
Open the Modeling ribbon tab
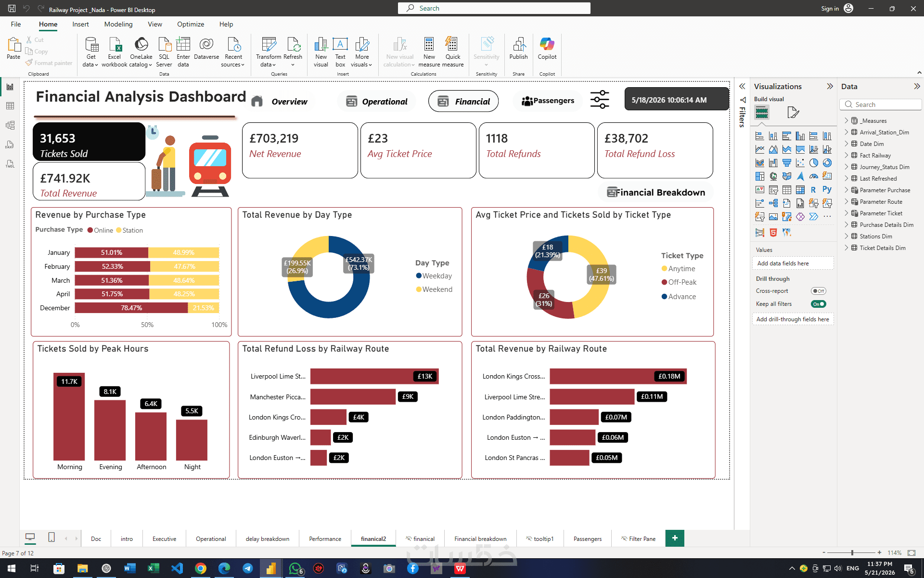coord(118,24)
